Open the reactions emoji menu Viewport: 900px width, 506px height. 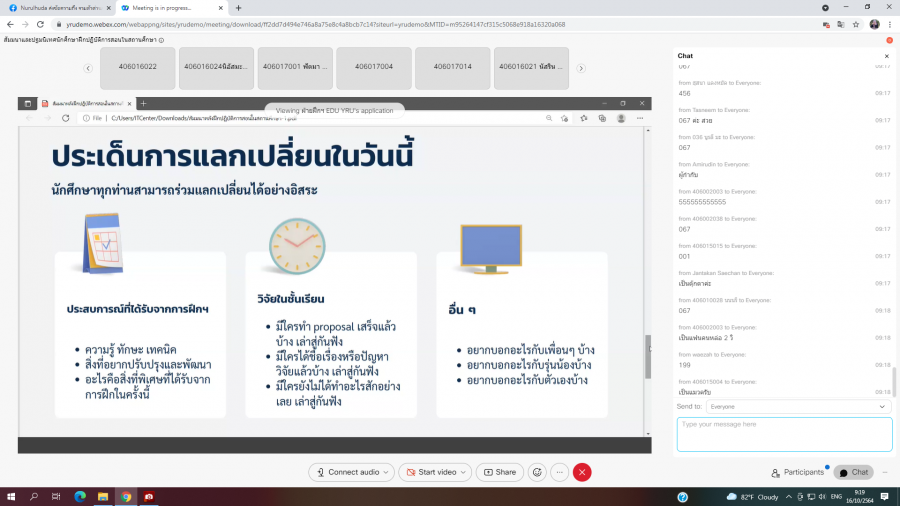pos(537,472)
